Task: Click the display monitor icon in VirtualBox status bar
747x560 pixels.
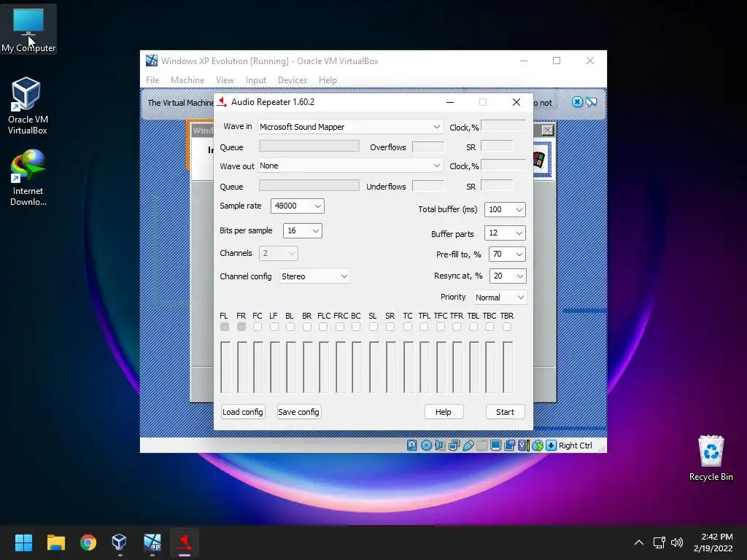Action: click(x=495, y=446)
